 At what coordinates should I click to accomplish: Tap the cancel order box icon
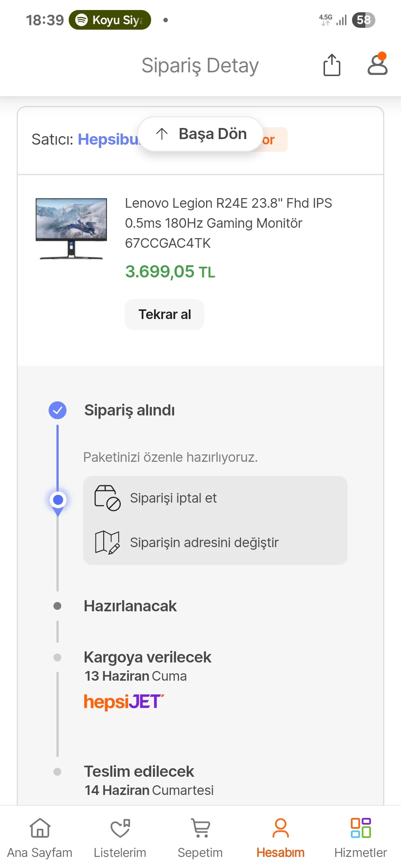pyautogui.click(x=107, y=498)
